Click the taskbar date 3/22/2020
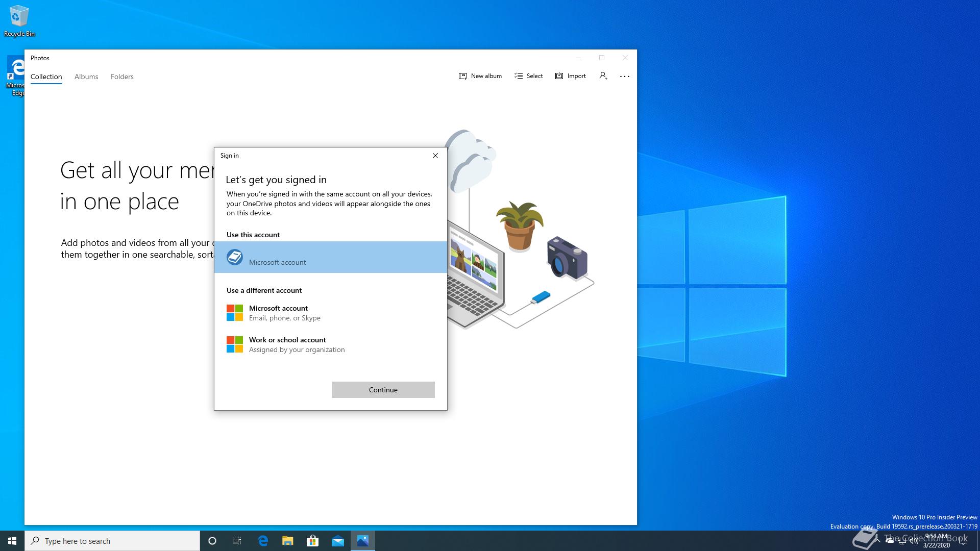Image resolution: width=980 pixels, height=551 pixels. [936, 545]
